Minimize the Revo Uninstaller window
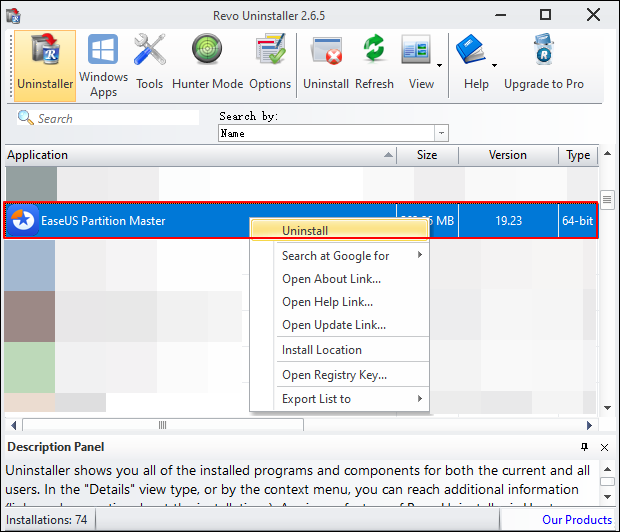Screen dimensions: 620x532 pos(501,15)
